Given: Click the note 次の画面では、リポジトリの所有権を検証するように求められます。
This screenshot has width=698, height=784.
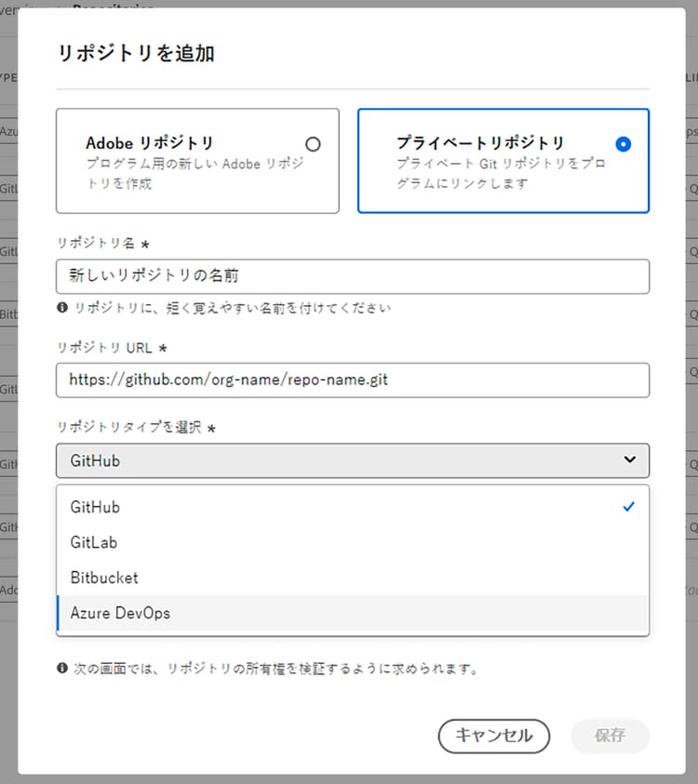Looking at the screenshot, I should [276, 669].
